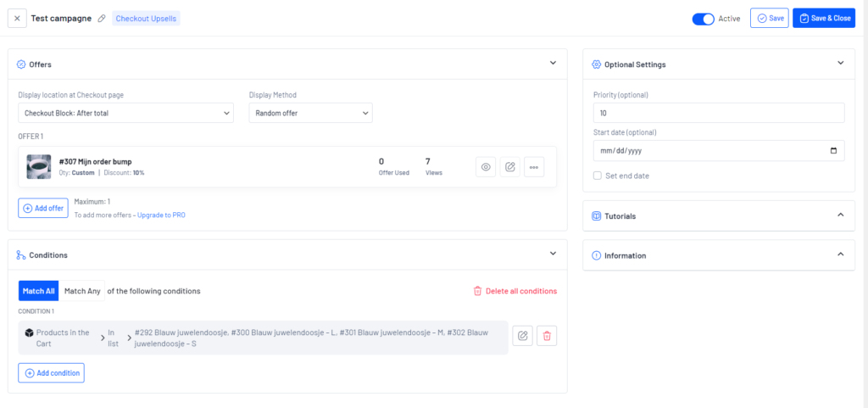Screen dimensions: 868x408
Task: Toggle the Active campaign switch
Action: pos(703,19)
